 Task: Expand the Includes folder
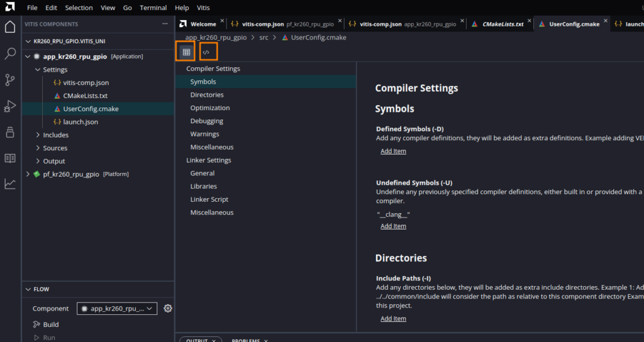(x=38, y=135)
